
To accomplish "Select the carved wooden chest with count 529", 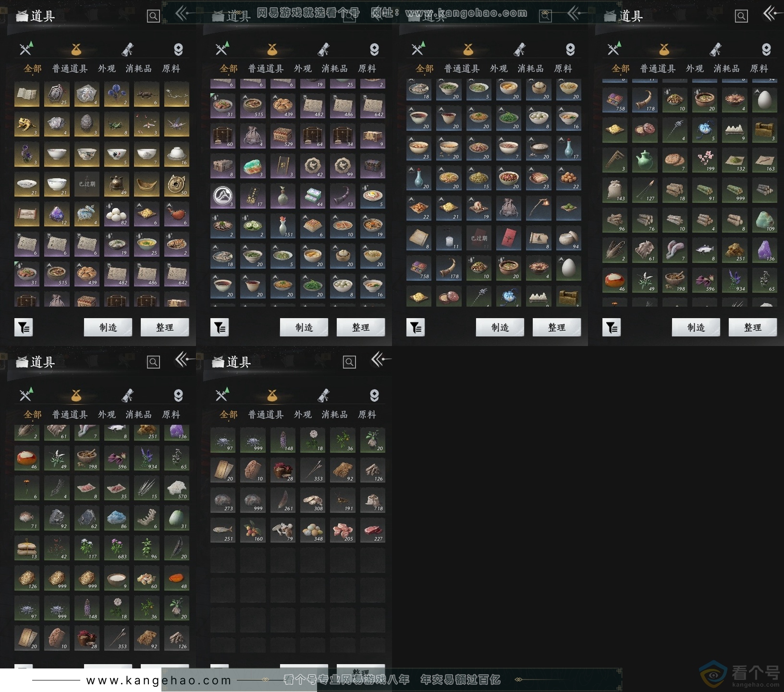I will (x=283, y=136).
